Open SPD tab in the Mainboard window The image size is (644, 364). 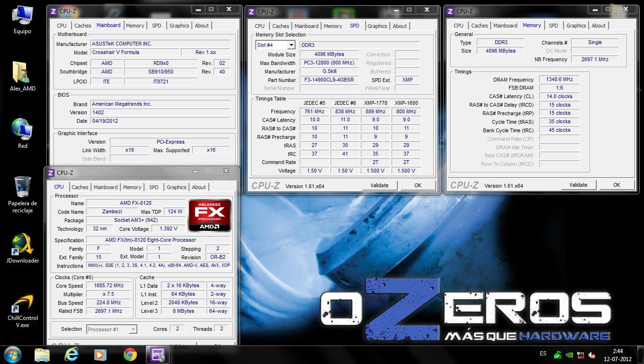coord(157,26)
